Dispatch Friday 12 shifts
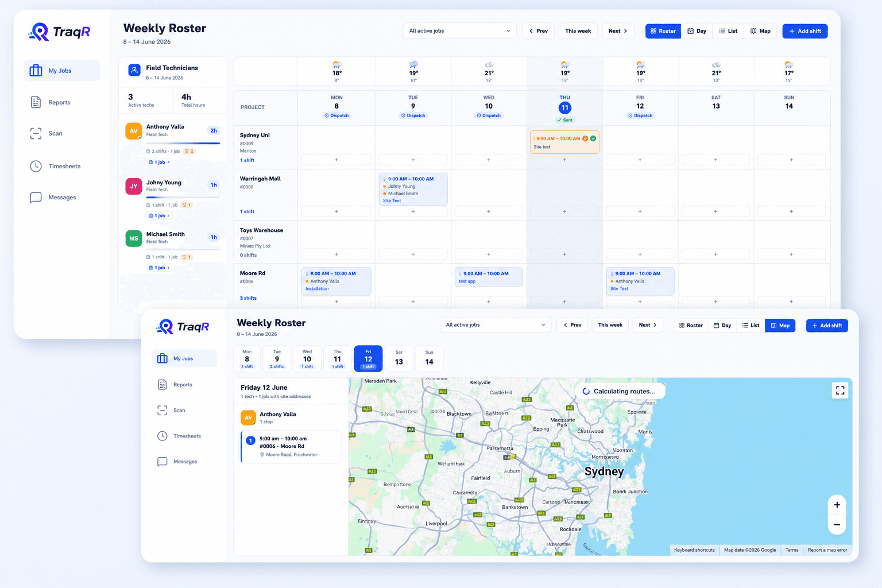The width and height of the screenshot is (882, 588). coord(640,115)
